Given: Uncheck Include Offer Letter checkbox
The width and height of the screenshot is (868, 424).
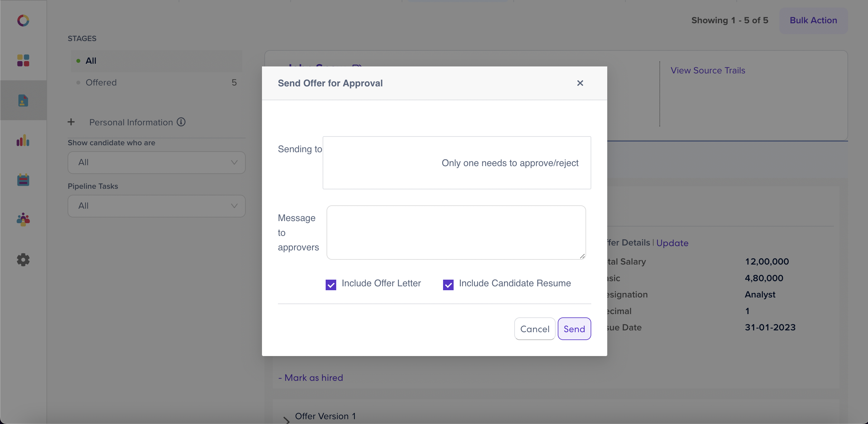Looking at the screenshot, I should (x=331, y=284).
